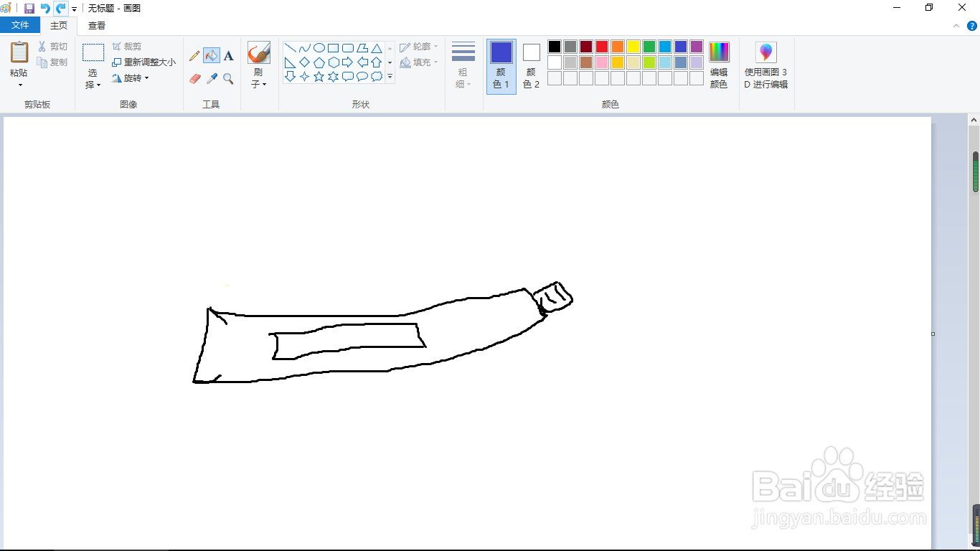Select the right triangle shape
Viewport: 980px width, 551px height.
click(x=291, y=62)
